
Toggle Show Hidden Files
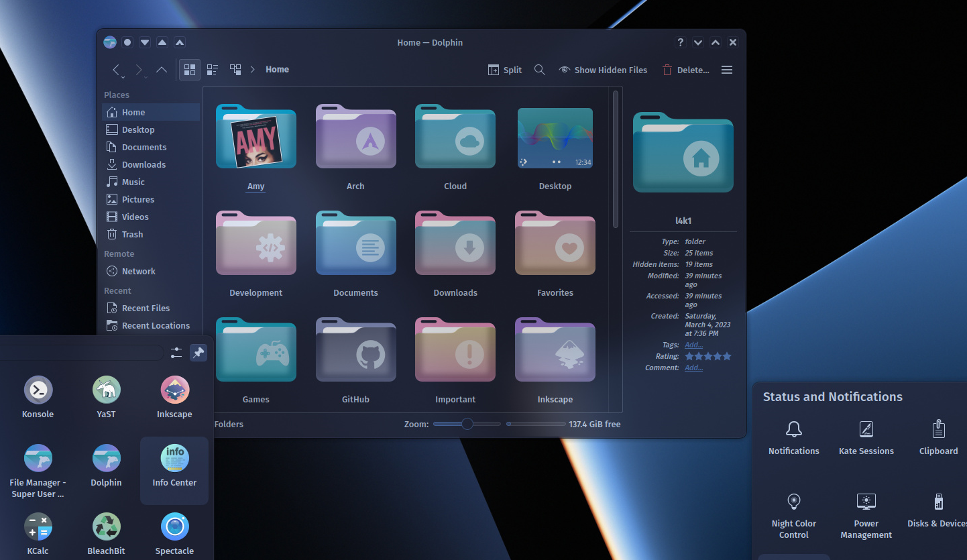click(602, 69)
